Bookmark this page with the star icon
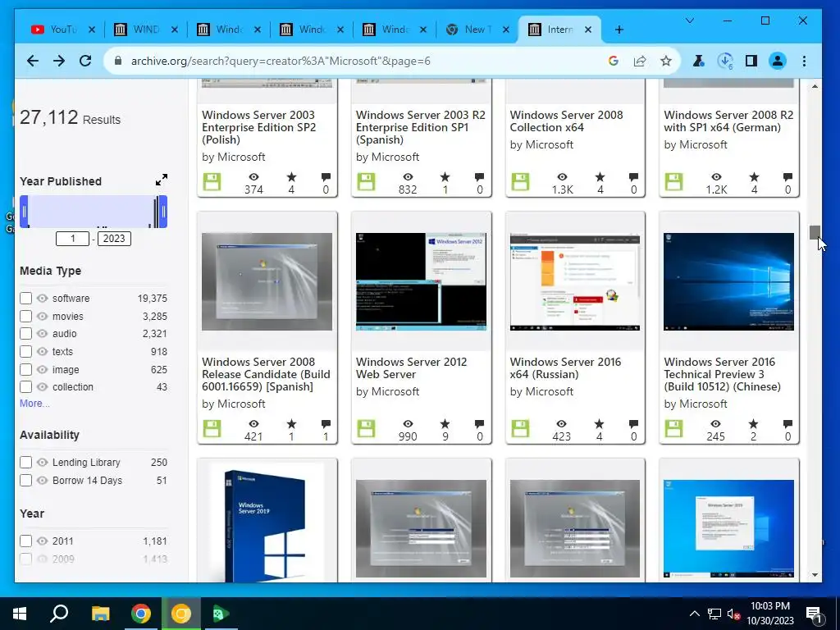The width and height of the screenshot is (840, 630). 666,61
